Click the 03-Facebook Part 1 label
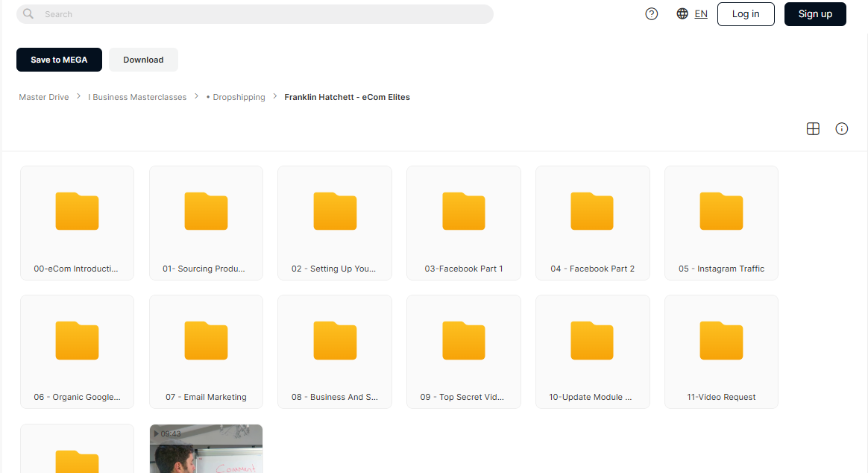This screenshot has height=473, width=868. 464,269
